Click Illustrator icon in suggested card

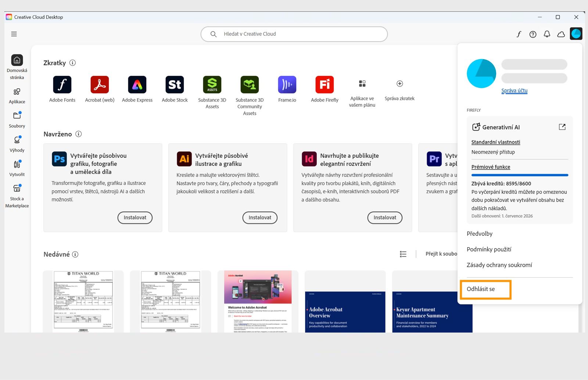click(x=184, y=159)
